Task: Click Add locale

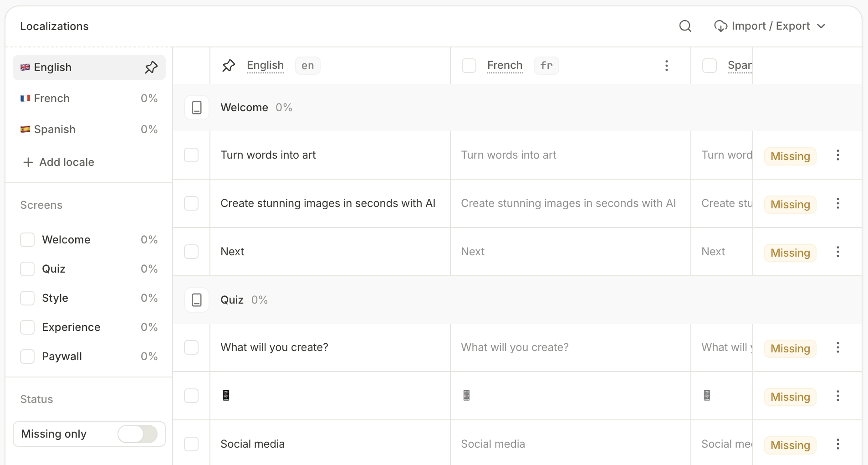Action: pyautogui.click(x=59, y=162)
